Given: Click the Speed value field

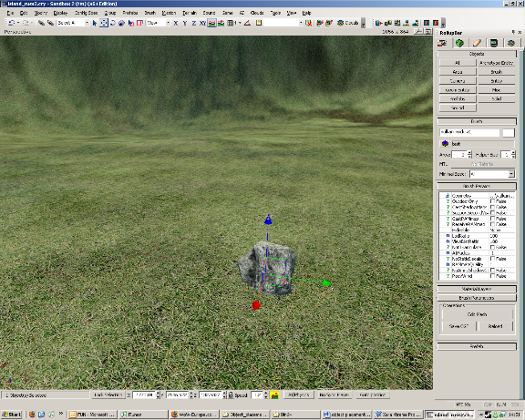Looking at the screenshot, I should coord(257,395).
